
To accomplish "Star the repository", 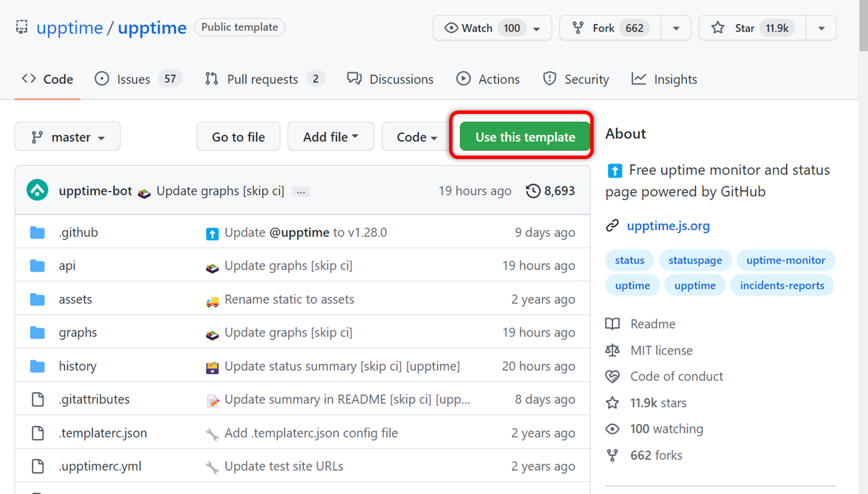I will pyautogui.click(x=752, y=28).
